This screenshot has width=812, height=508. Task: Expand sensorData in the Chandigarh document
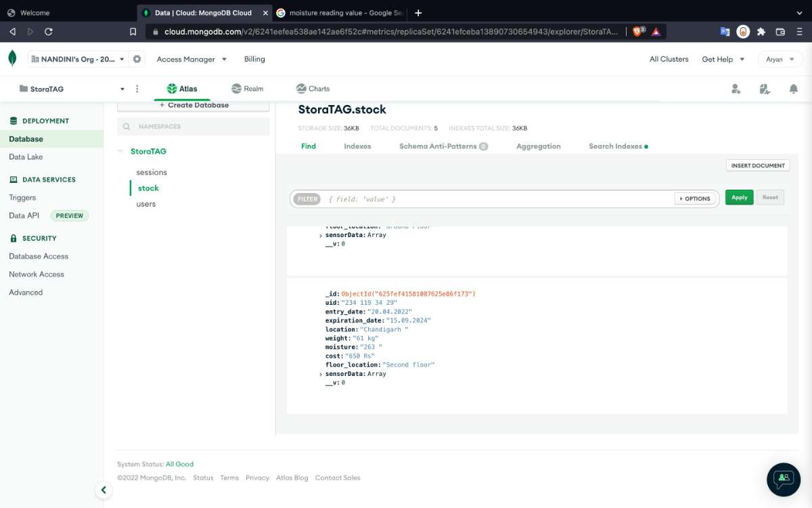point(321,374)
